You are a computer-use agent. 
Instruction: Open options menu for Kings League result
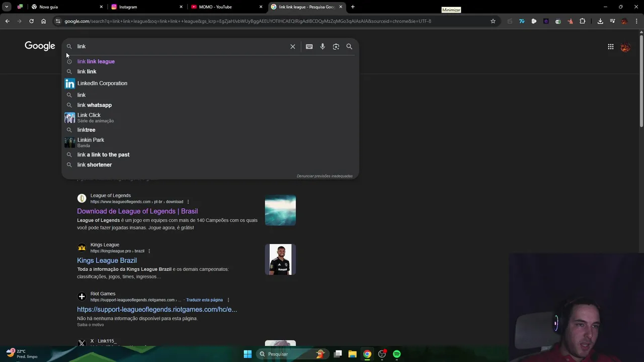[149, 251]
